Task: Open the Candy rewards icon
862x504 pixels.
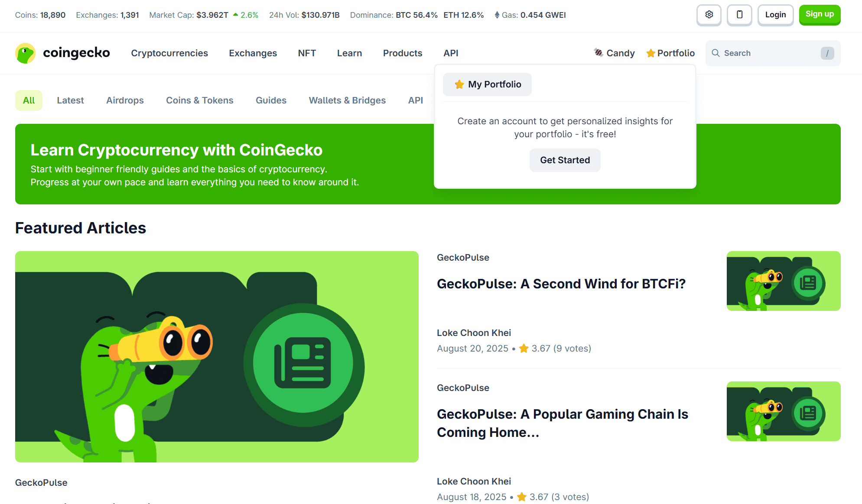Action: coord(599,53)
